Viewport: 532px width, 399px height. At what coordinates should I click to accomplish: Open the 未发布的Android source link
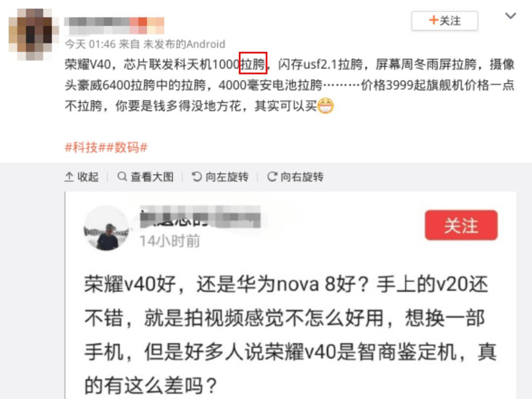(184, 44)
